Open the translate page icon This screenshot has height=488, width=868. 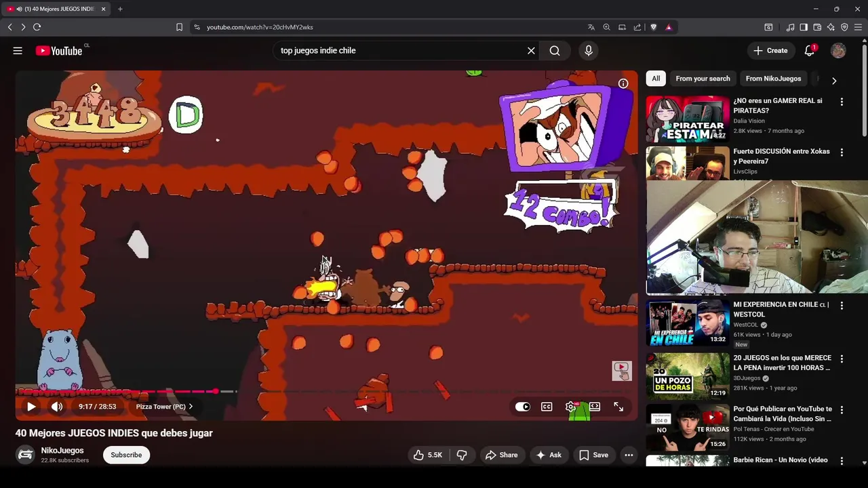coord(591,27)
